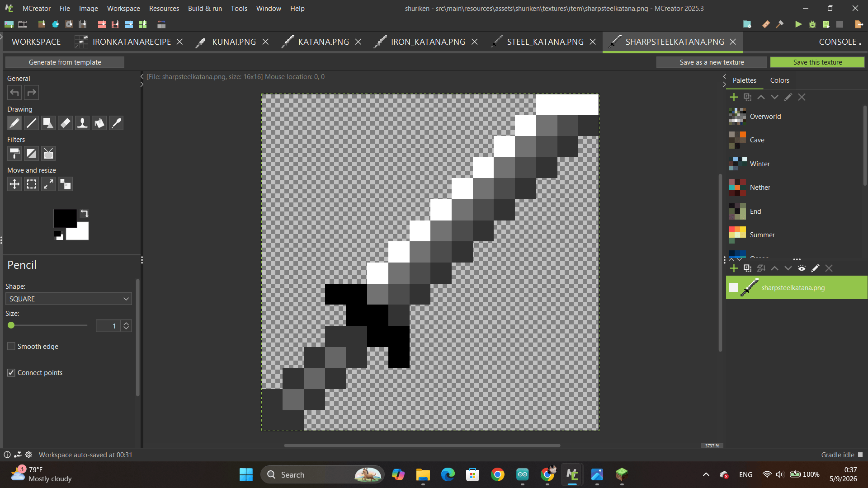Move selected palette up chevron

[x=761, y=97]
